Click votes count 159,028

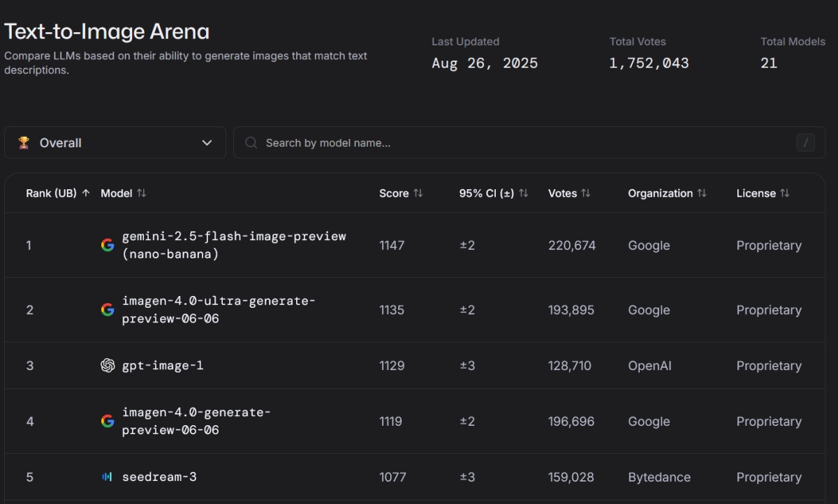(571, 477)
